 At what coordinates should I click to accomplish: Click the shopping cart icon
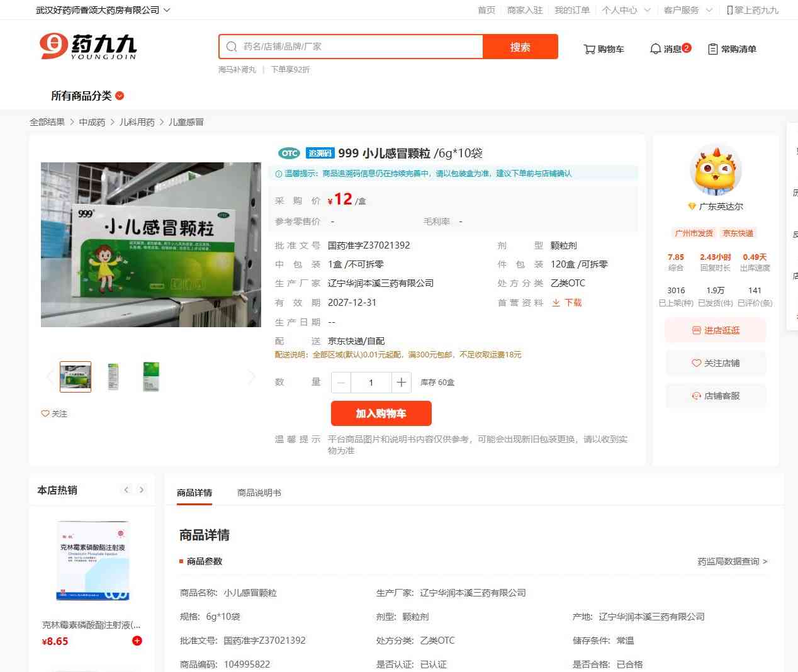(x=589, y=49)
